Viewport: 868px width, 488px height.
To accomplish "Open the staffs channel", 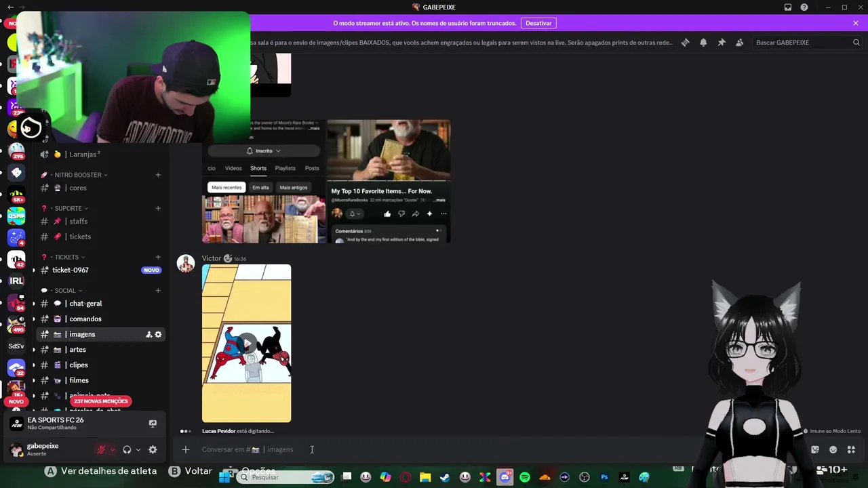I will (102, 221).
